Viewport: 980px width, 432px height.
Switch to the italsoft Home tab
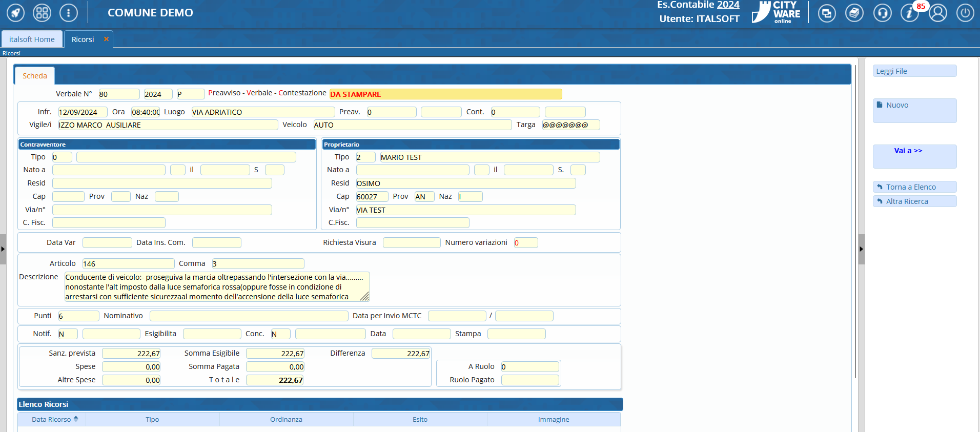coord(32,39)
